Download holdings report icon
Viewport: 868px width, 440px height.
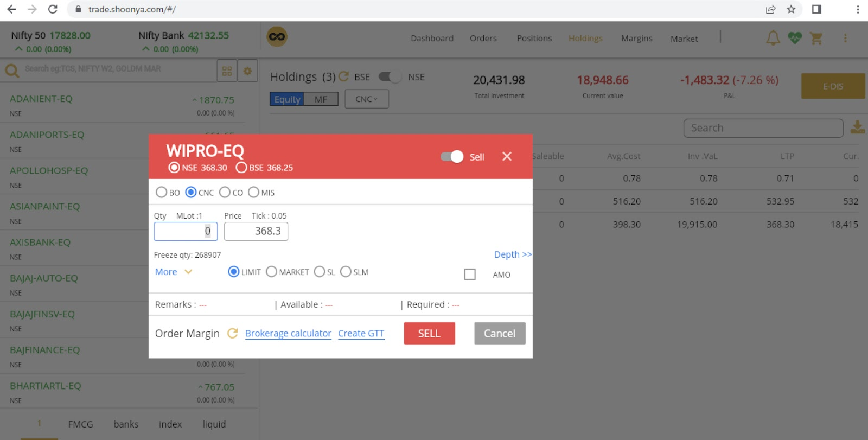[857, 127]
